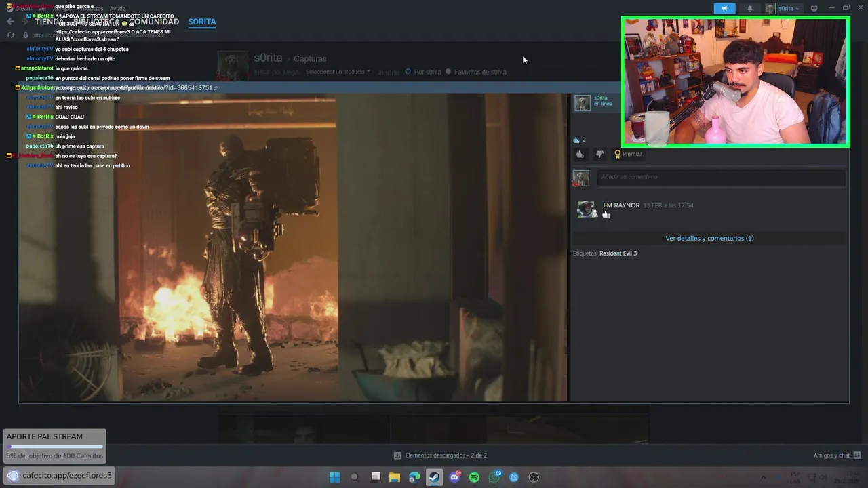868x488 pixels.
Task: Open the Ayuda menu
Action: (117, 9)
